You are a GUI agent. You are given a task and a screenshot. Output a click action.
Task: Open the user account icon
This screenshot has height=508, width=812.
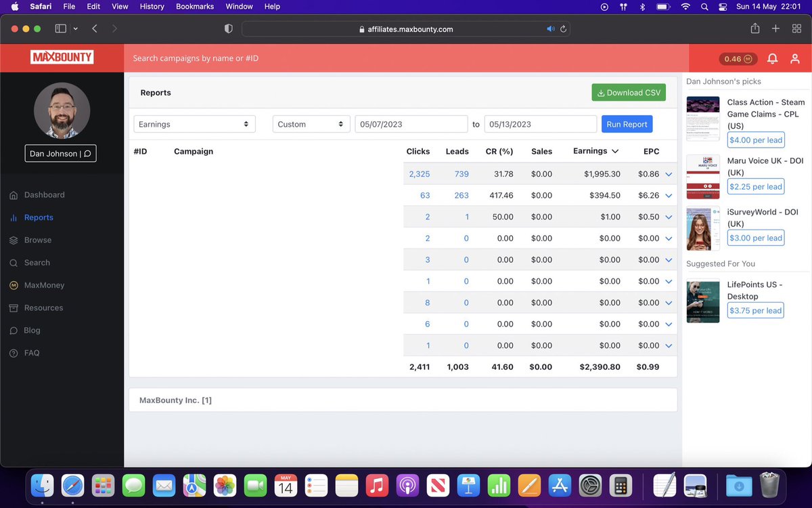click(x=795, y=59)
